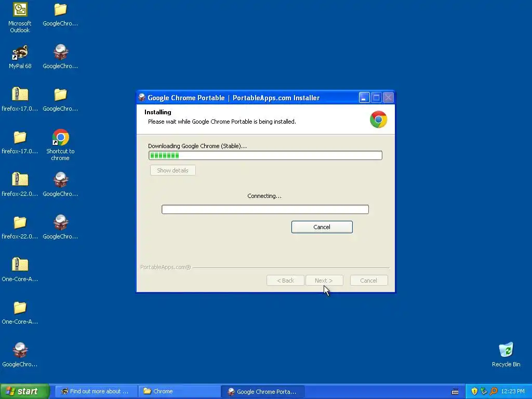This screenshot has height=399, width=532.
Task: Click the empty Connecting download progress bar
Action: tap(265, 209)
